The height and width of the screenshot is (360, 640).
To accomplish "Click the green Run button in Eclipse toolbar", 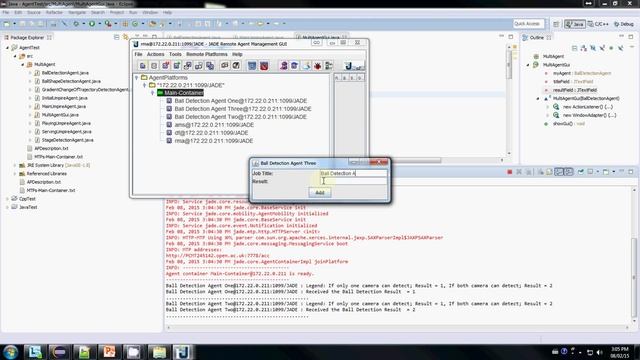I will click(92, 24).
